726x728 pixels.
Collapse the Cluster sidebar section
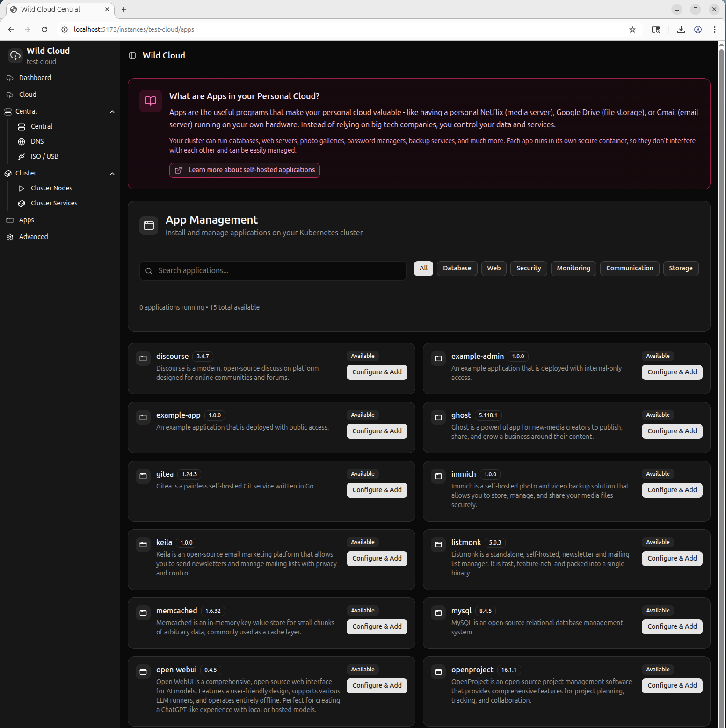click(x=112, y=174)
